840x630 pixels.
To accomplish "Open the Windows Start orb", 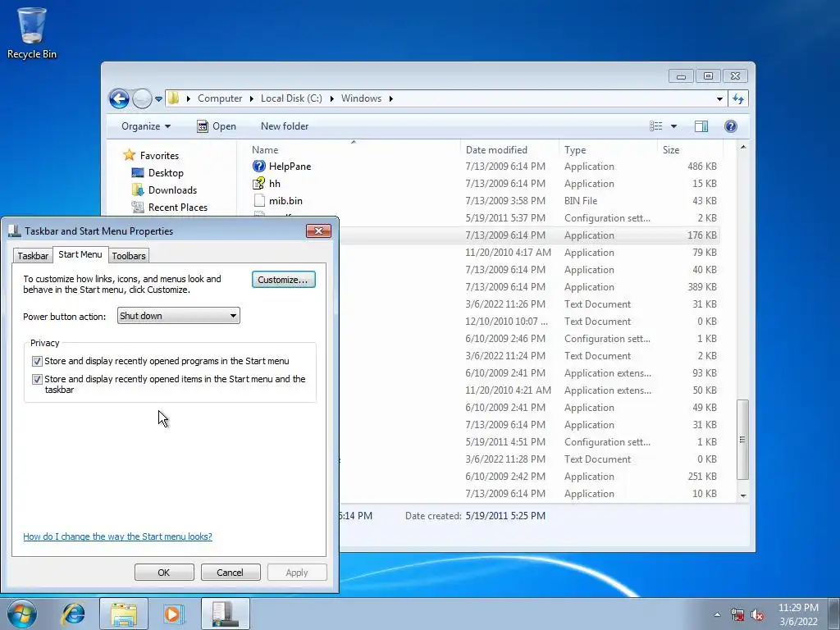I will 21,614.
